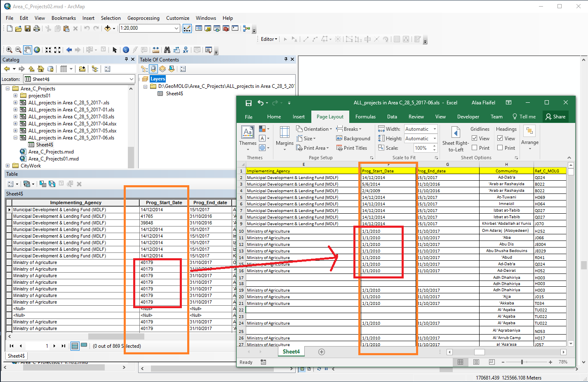The image size is (588, 382).
Task: Click List By Drawing Order icon
Action: 144,69
